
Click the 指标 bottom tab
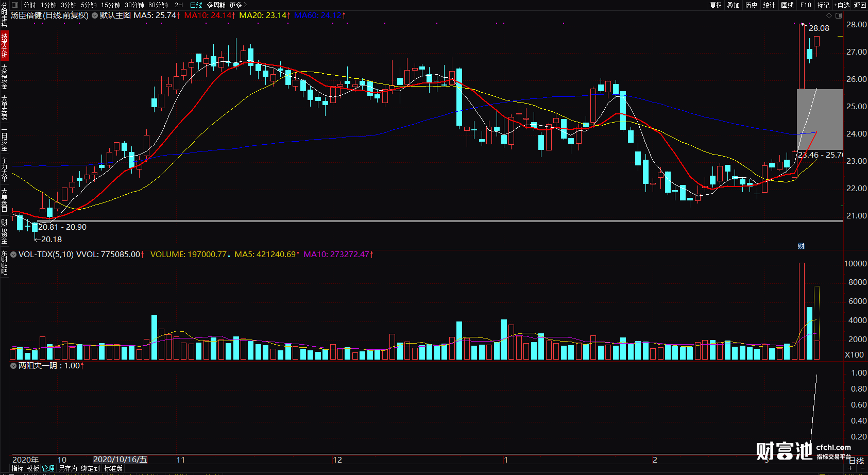click(x=18, y=468)
